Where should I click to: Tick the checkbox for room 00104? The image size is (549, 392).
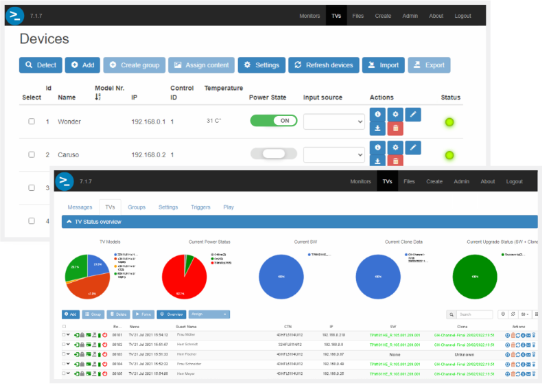coord(64,364)
